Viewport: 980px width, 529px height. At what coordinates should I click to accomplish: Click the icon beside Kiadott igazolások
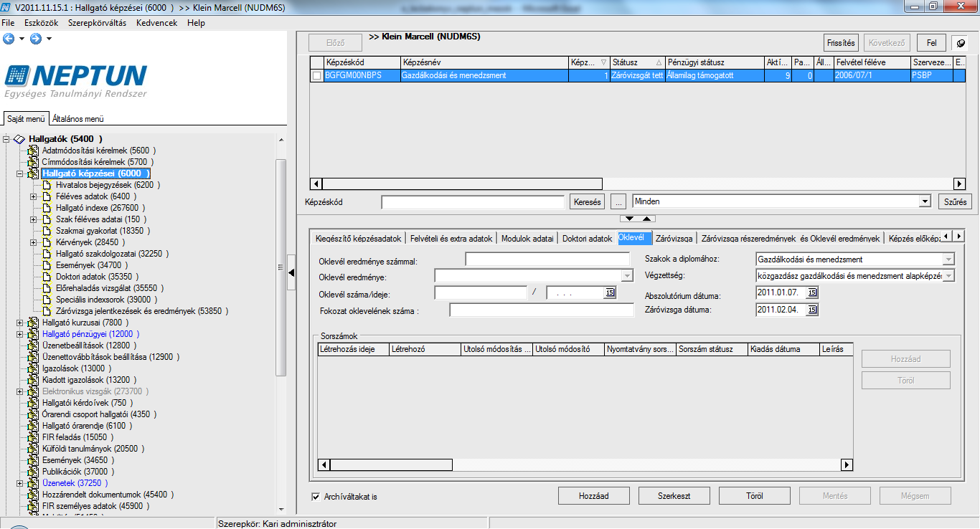coord(33,380)
